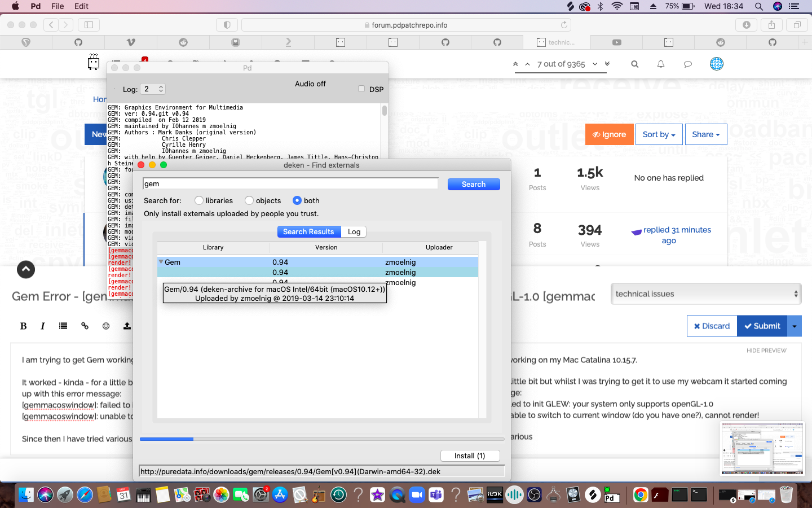Click the Version column header
This screenshot has width=812, height=508.
pos(326,247)
